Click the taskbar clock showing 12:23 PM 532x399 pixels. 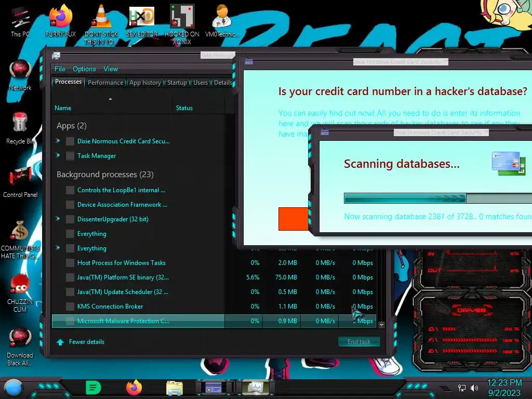tap(504, 383)
